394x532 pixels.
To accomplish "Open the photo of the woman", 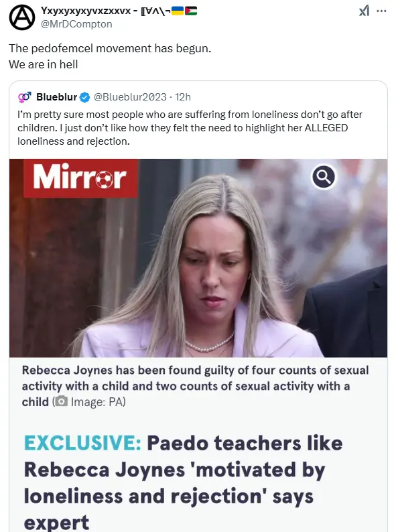I will coord(198,258).
